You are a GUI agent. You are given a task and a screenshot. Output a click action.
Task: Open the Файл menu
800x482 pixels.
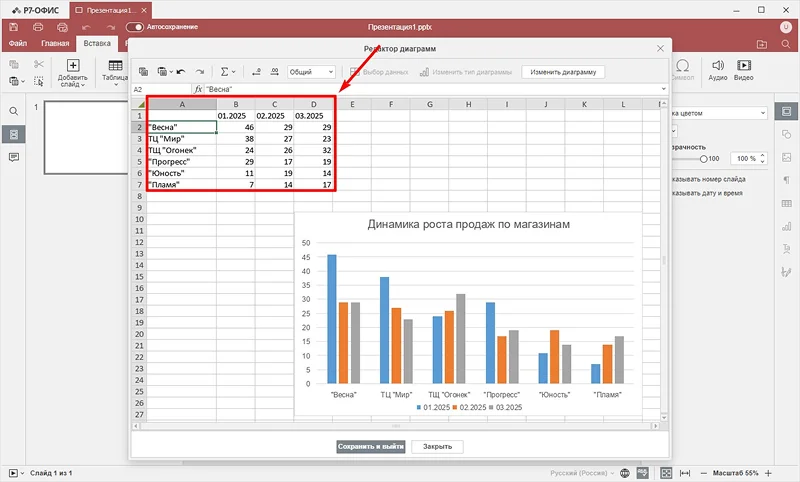point(18,43)
